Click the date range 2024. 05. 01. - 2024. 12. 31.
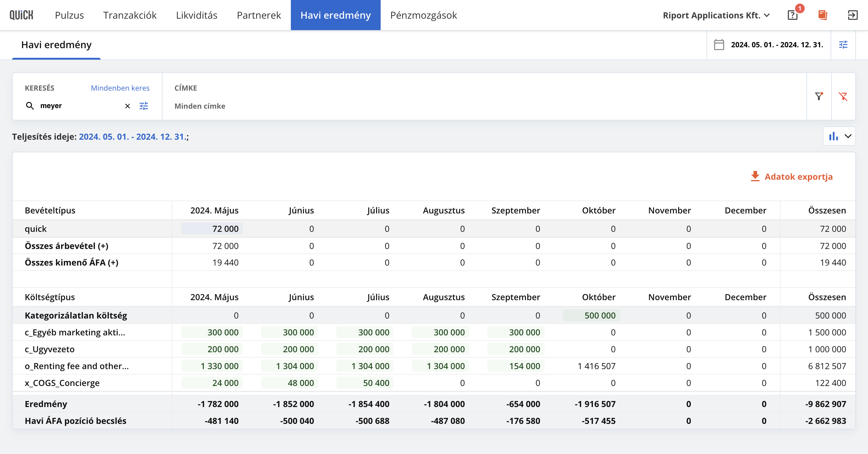This screenshot has width=868, height=454. [777, 45]
